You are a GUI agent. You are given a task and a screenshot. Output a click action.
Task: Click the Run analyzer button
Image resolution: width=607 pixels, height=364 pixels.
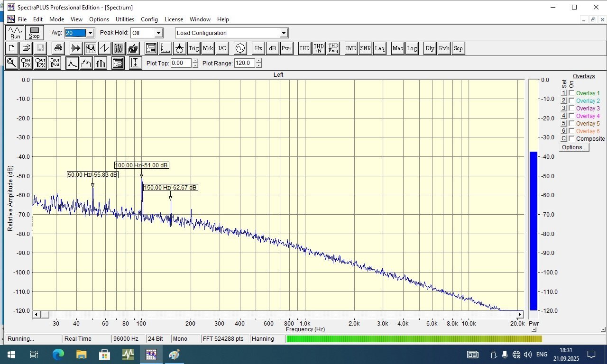click(15, 33)
